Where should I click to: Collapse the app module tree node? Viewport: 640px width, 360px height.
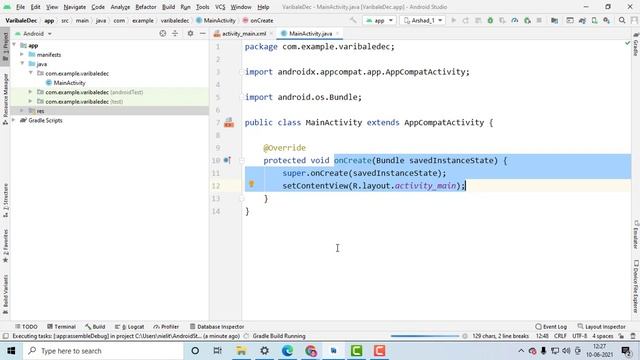click(x=14, y=45)
